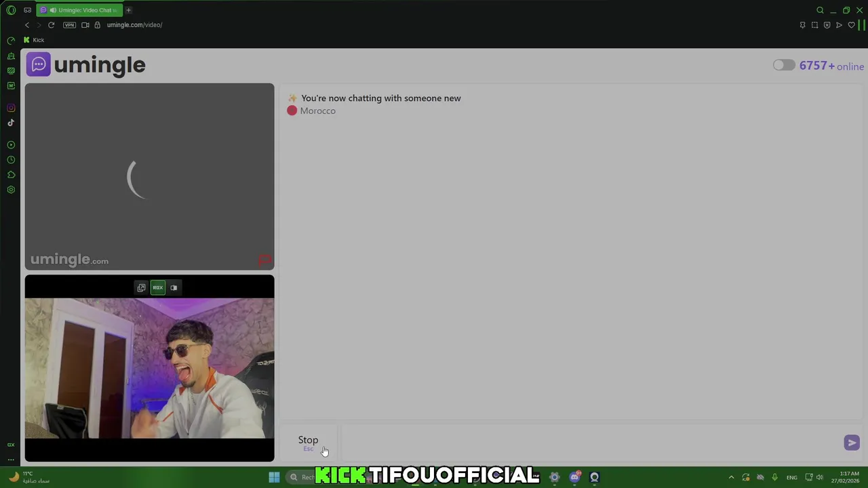Click the chat message input field
868x488 pixels.
click(x=590, y=443)
